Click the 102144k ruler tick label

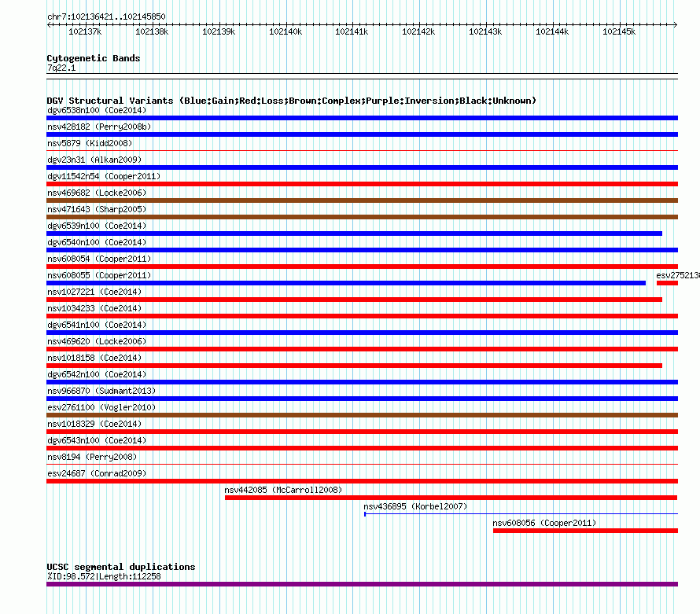(x=552, y=31)
